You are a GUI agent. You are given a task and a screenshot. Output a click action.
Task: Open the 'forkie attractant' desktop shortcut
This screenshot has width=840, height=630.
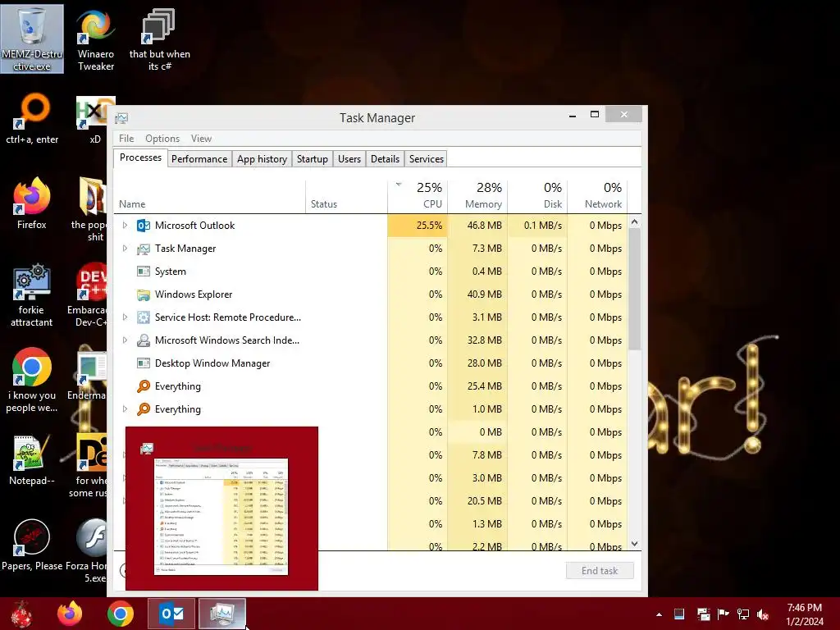click(x=32, y=294)
